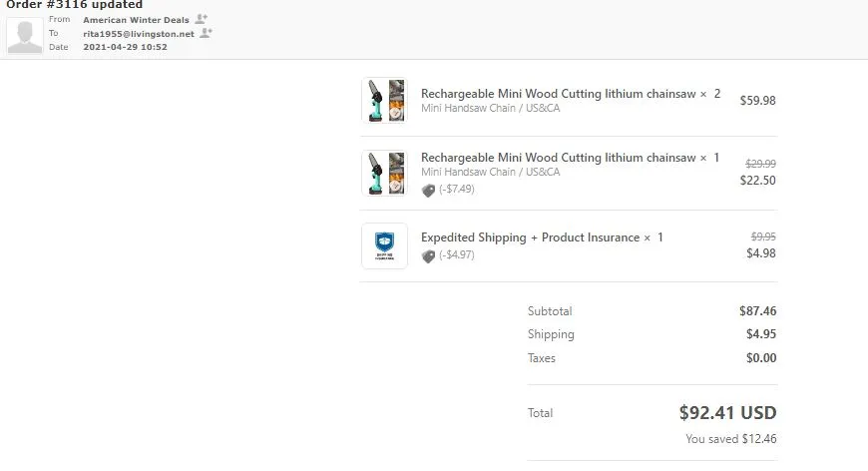This screenshot has height=471, width=868.
Task: Click the discount tag icon beside -$7.49
Action: (x=428, y=191)
